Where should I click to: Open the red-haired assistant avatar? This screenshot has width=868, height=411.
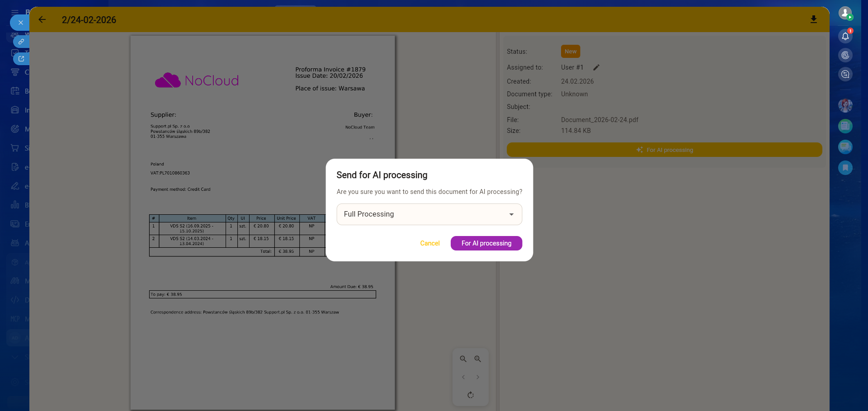pyautogui.click(x=845, y=105)
